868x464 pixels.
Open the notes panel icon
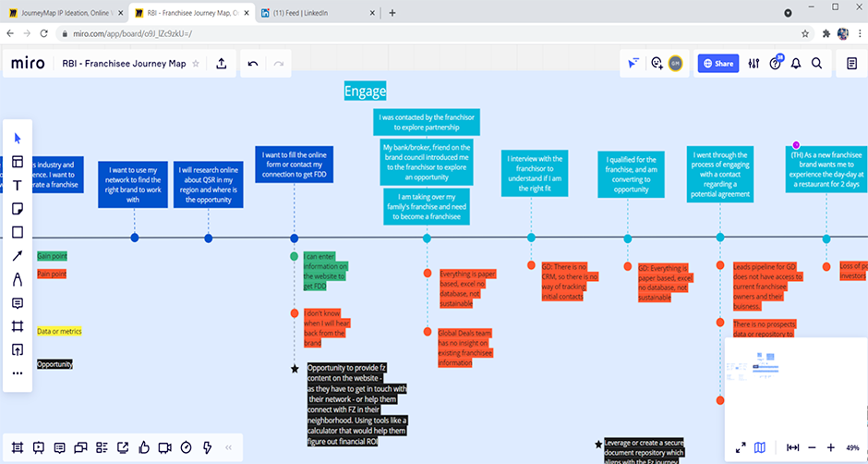(852, 63)
